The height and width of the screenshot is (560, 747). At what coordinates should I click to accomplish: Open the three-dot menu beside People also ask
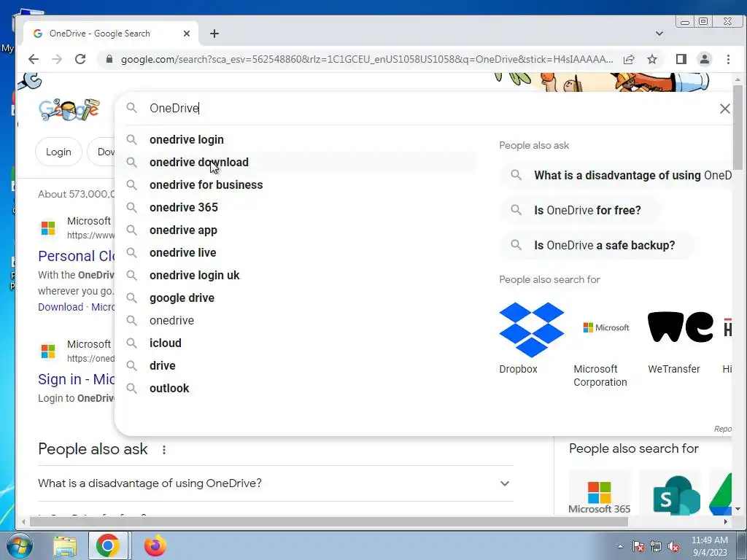click(164, 449)
